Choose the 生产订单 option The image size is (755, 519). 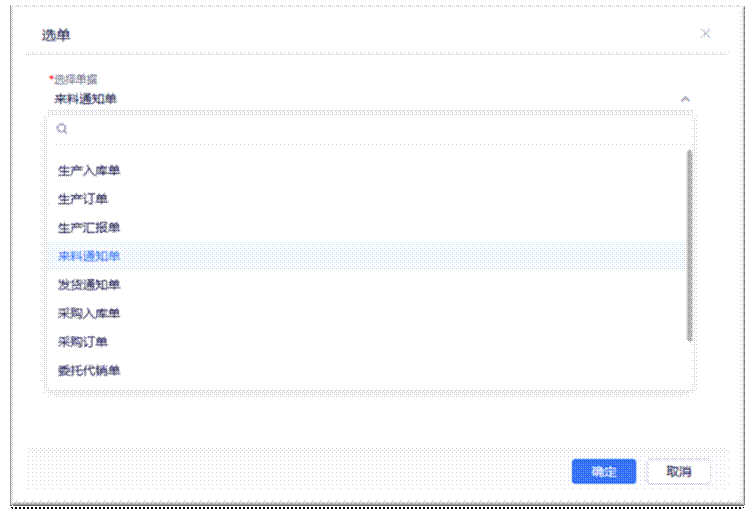point(83,199)
